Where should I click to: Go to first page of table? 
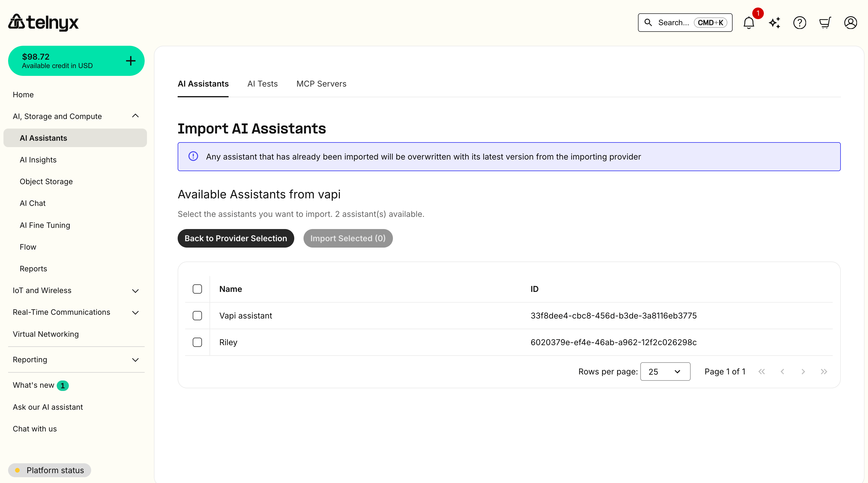tap(762, 371)
